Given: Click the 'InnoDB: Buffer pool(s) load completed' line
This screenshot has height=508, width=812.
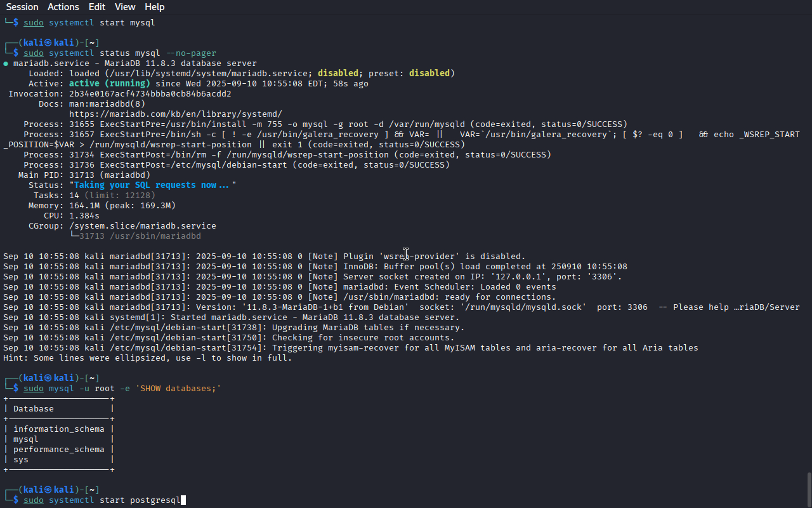Looking at the screenshot, I should pos(315,267).
